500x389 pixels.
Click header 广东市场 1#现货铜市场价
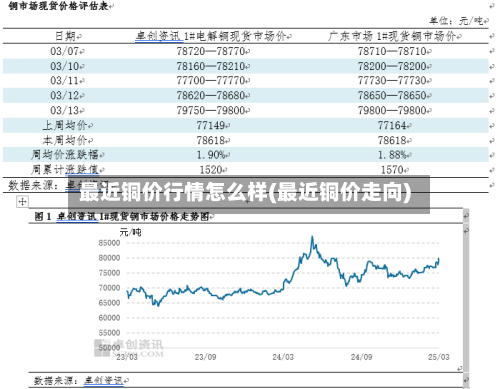click(x=392, y=36)
